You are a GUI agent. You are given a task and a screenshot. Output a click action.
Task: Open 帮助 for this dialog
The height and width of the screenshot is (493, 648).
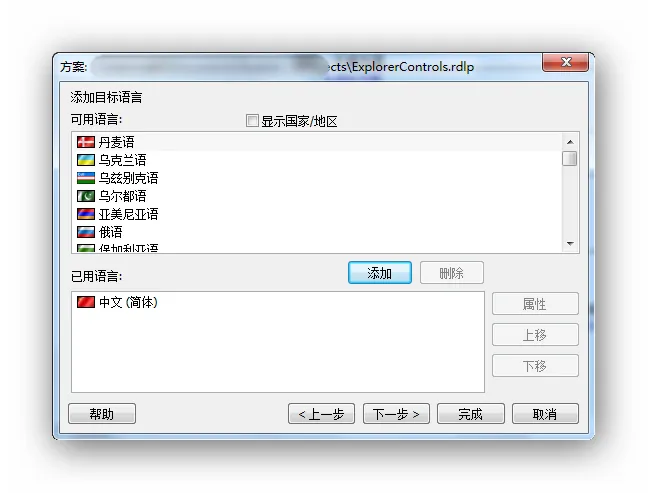pyautogui.click(x=102, y=414)
